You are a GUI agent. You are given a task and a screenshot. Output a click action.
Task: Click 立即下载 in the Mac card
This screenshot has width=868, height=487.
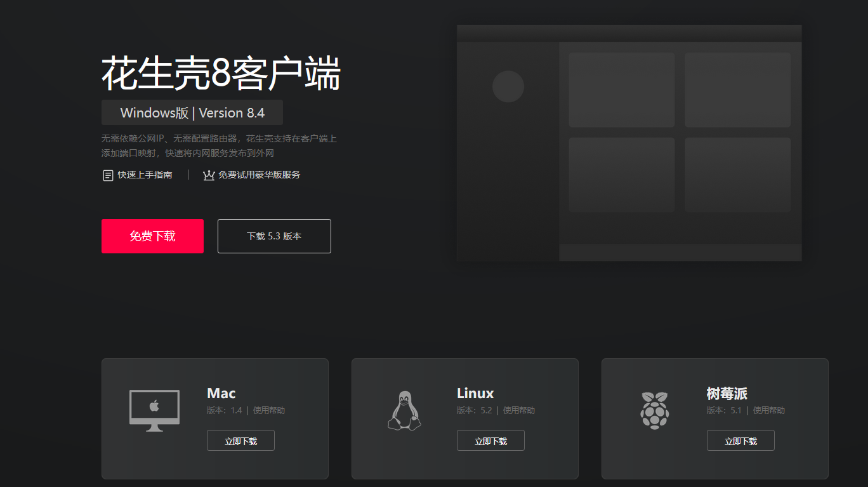point(240,441)
